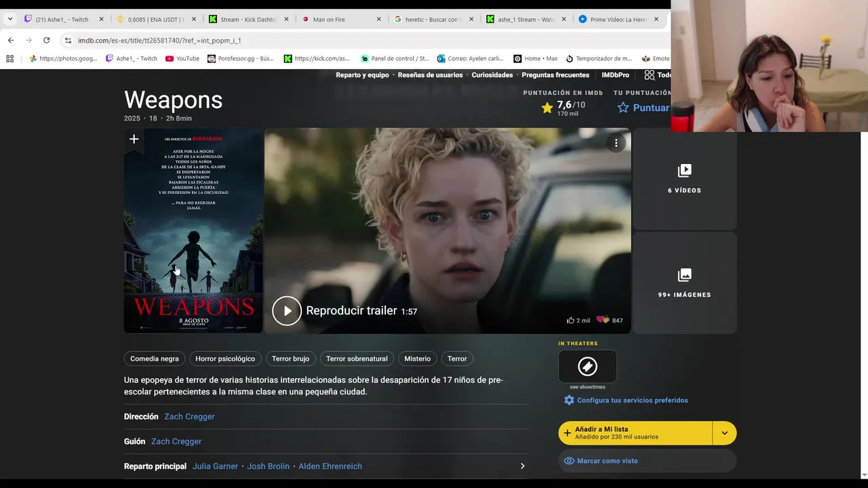Viewport: 868px width, 488px height.
Task: Open Preguntas frecuentes section
Action: 555,75
